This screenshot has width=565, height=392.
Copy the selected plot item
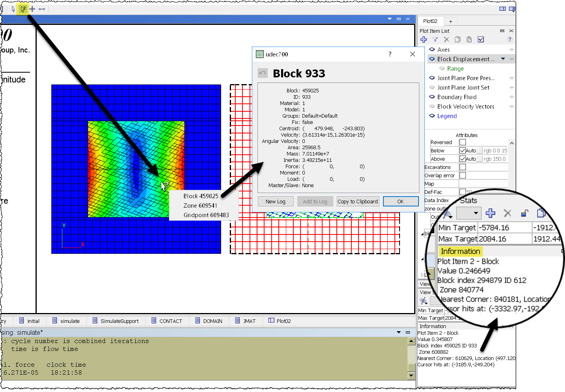pos(458,39)
